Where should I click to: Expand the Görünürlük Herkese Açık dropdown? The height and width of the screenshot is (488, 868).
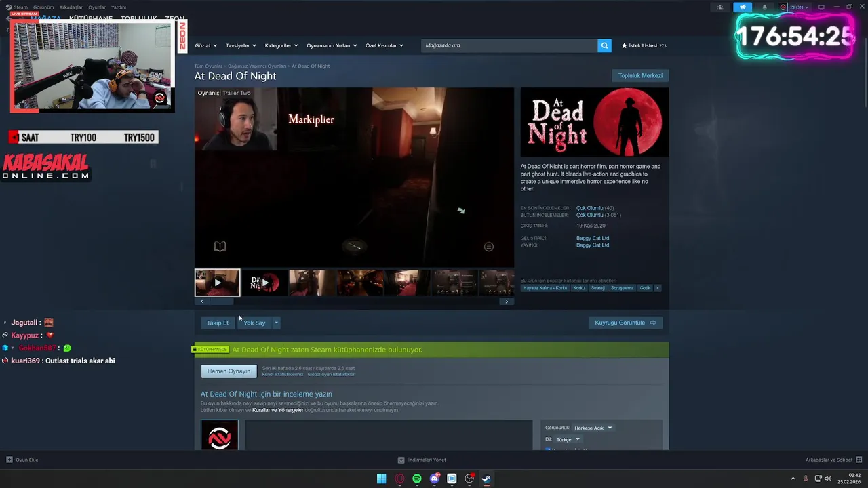coord(593,428)
